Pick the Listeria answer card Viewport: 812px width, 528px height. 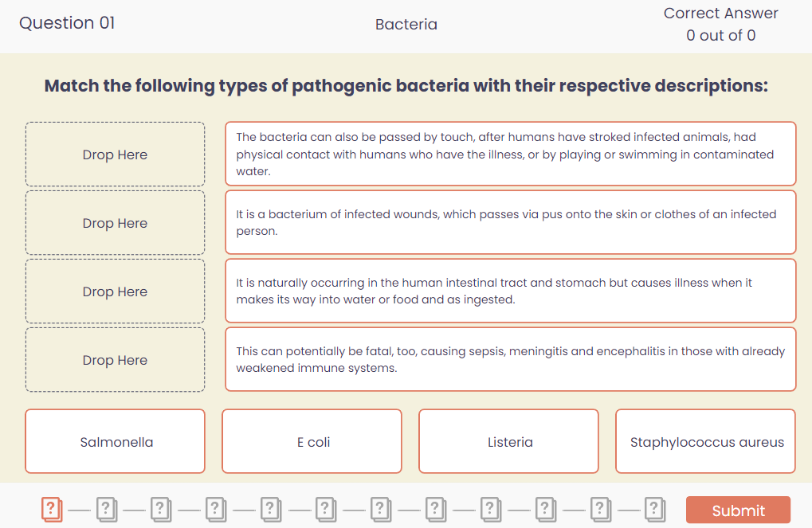509,442
